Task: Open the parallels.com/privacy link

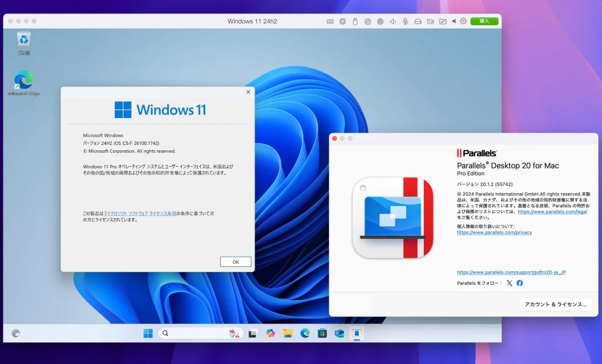Action: [494, 232]
